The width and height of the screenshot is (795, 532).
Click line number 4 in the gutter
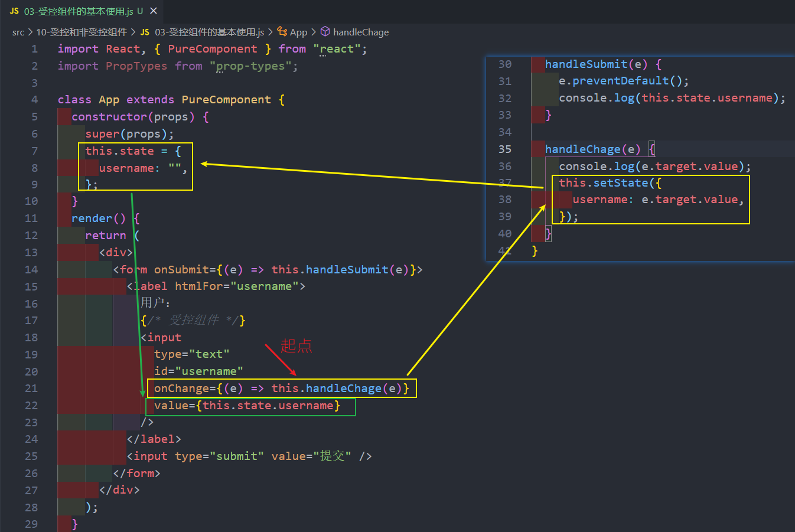[35, 100]
